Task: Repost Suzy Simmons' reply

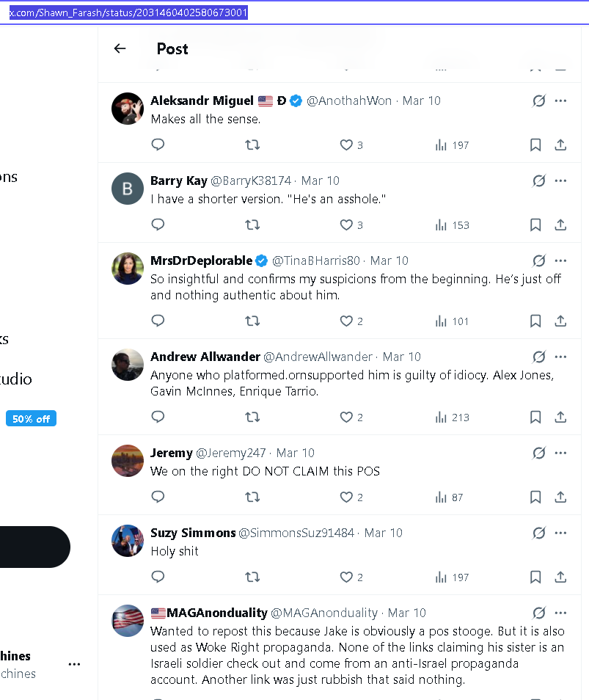Action: pyautogui.click(x=252, y=577)
